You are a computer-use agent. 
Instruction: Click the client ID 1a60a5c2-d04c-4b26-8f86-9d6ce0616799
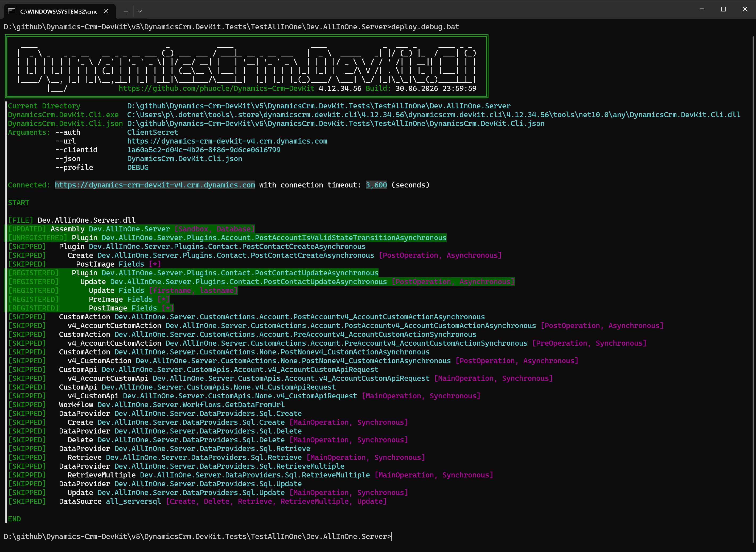pyautogui.click(x=204, y=150)
